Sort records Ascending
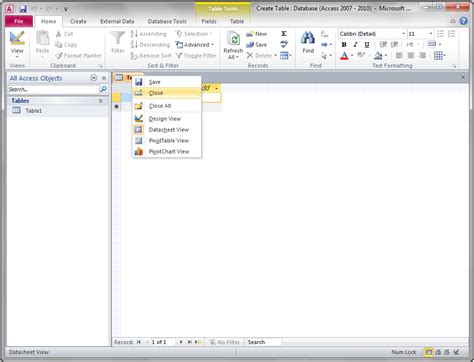The image size is (474, 362). click(x=148, y=34)
